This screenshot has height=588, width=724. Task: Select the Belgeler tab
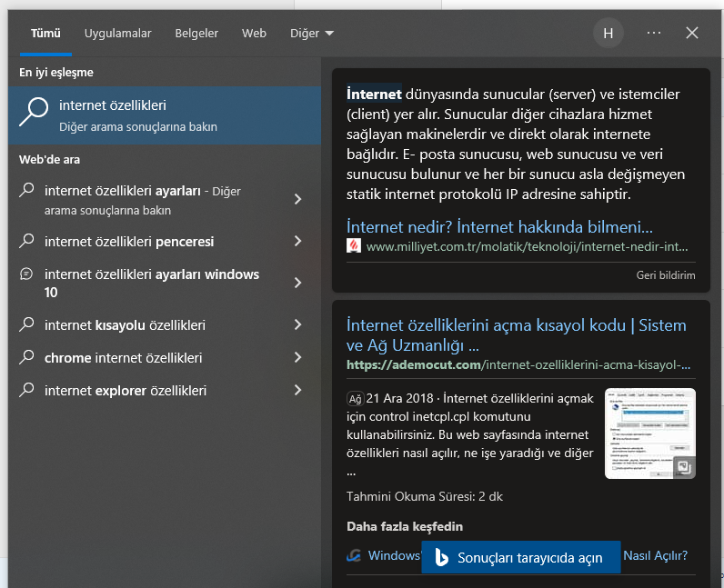point(196,34)
